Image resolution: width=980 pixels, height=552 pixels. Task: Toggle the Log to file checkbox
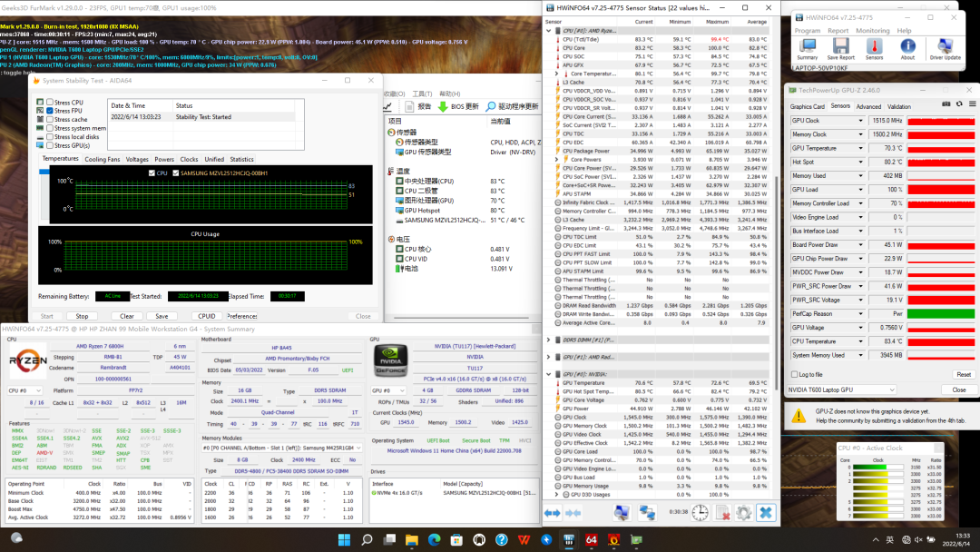[x=795, y=374]
